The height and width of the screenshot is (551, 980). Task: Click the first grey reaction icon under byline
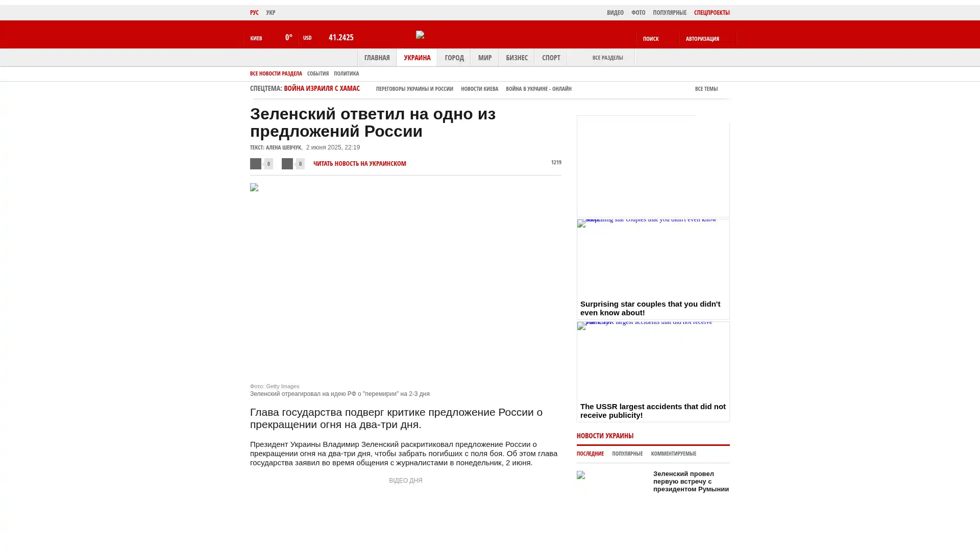point(256,164)
